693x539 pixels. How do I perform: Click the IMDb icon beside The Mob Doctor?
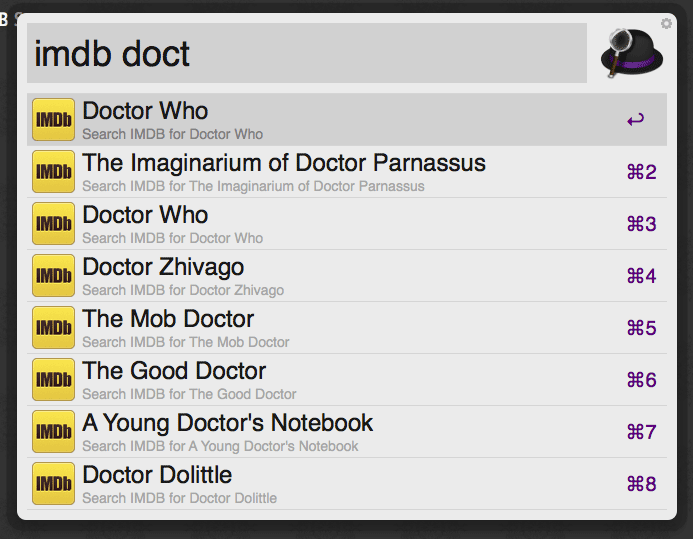point(53,328)
